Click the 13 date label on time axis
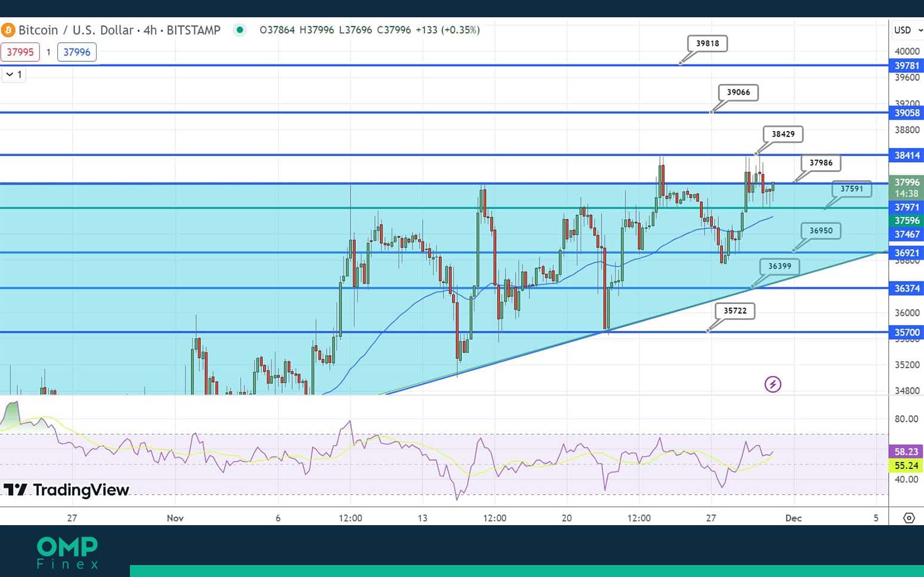The width and height of the screenshot is (924, 577). pyautogui.click(x=422, y=518)
